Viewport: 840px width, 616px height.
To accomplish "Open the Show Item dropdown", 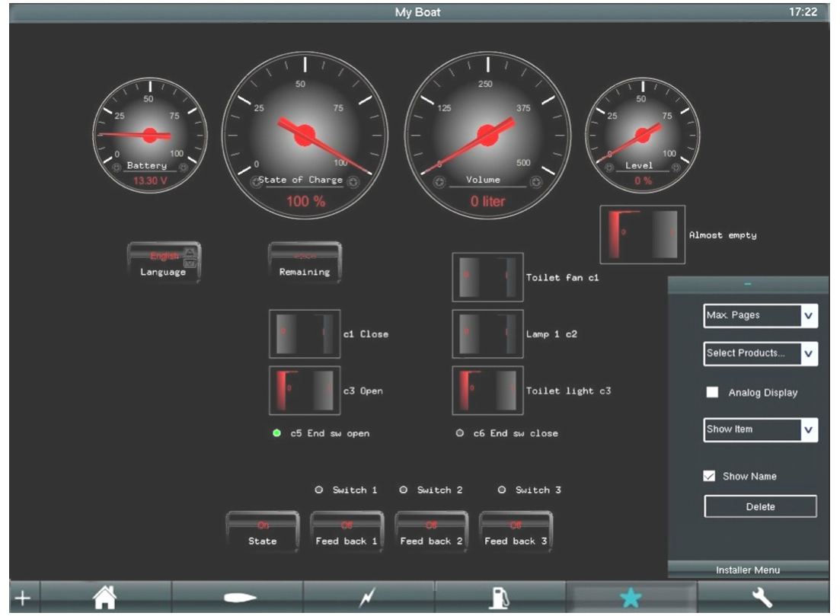I will tap(760, 429).
